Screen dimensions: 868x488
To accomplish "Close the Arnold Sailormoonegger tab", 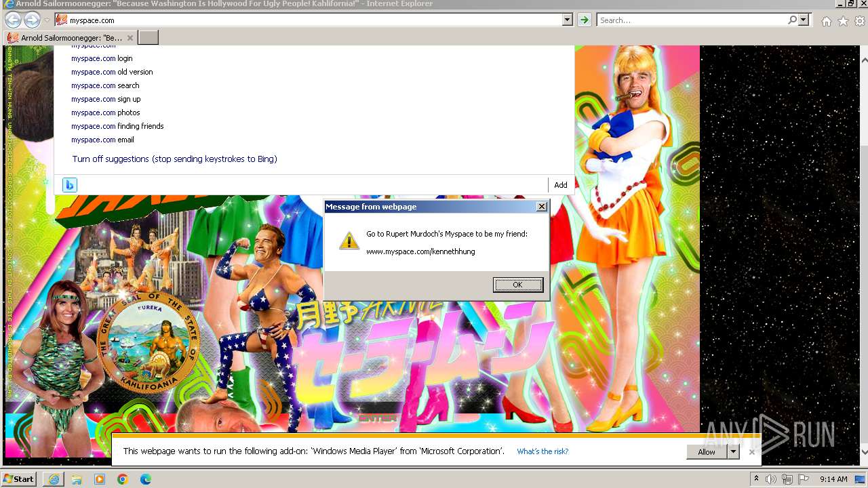I will [x=130, y=38].
